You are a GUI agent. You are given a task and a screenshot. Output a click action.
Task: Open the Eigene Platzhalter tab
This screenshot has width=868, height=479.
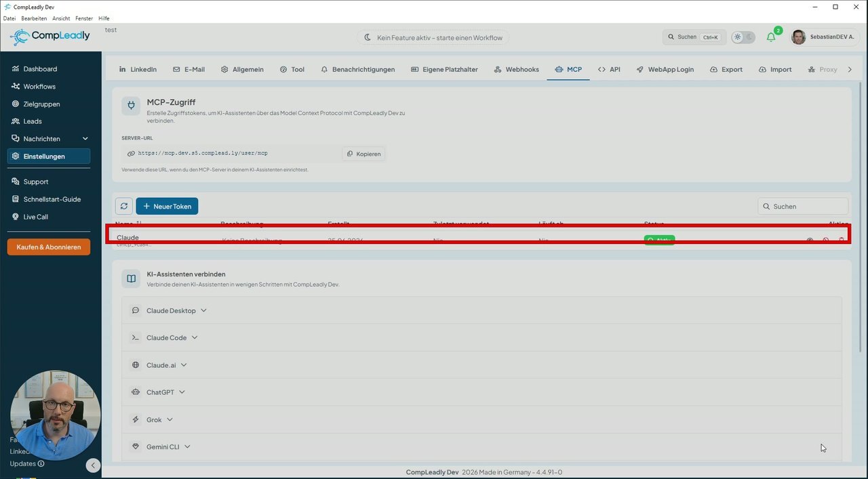(x=444, y=69)
